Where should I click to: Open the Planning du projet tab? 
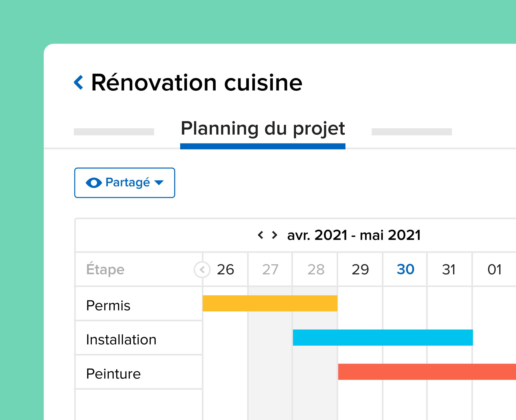263,129
